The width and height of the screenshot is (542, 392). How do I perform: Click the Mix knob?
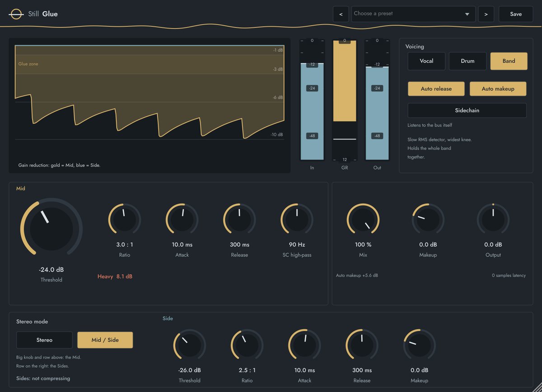tap(363, 220)
